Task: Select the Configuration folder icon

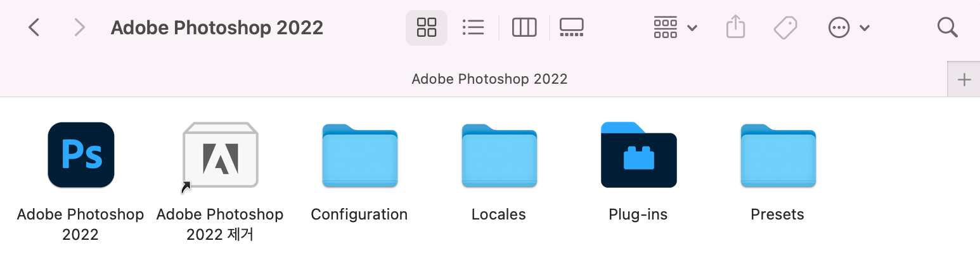Action: click(359, 156)
